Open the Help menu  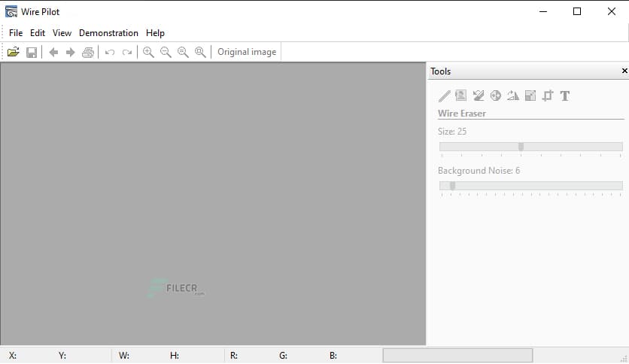[155, 33]
